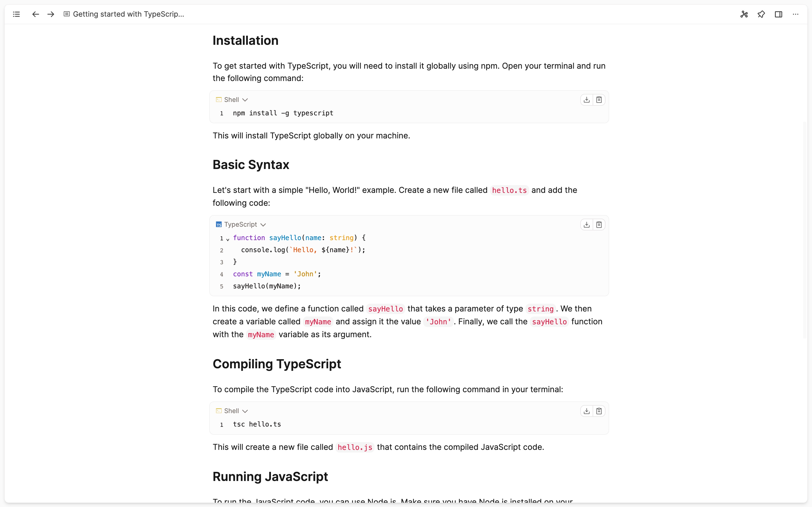Screen dimensions: 812x507
Task: Click the sidebar toggle hamburger icon
Action: (x=16, y=14)
